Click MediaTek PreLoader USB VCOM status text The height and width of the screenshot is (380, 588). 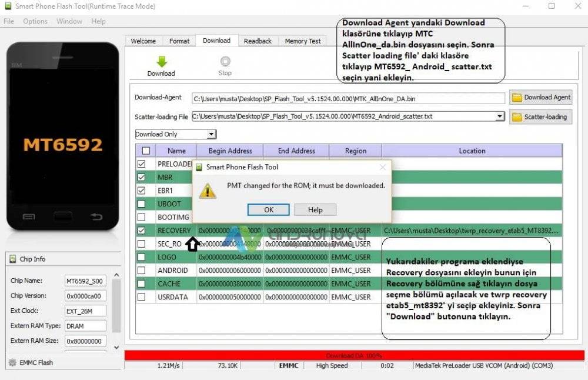[484, 365]
